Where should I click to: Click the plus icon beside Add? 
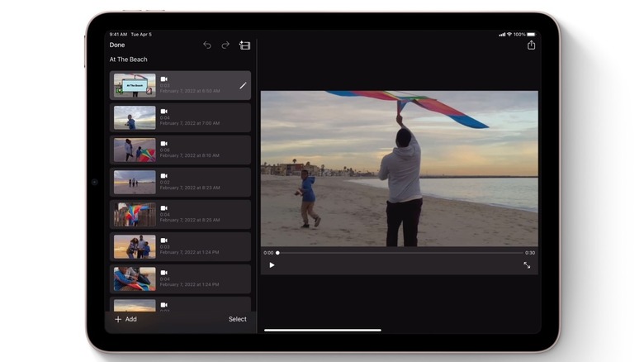click(118, 319)
